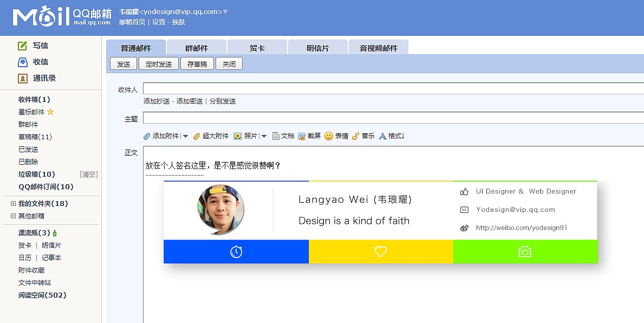644x323 pixels.
Task: Expand the 添加附件 attachment dropdown arrow
Action: 185,136
